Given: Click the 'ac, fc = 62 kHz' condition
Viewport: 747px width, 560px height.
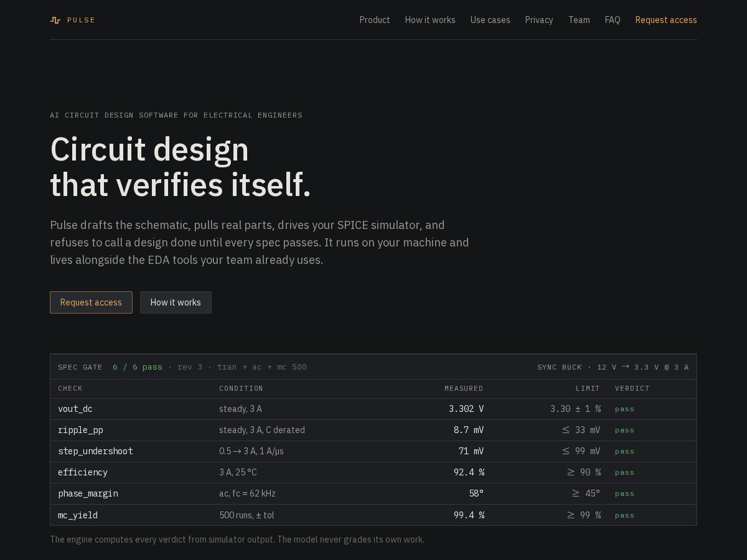Looking at the screenshot, I should tap(247, 493).
